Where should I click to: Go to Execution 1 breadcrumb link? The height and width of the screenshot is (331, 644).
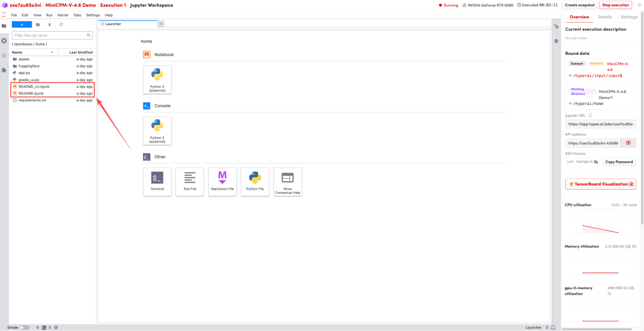[x=113, y=5]
